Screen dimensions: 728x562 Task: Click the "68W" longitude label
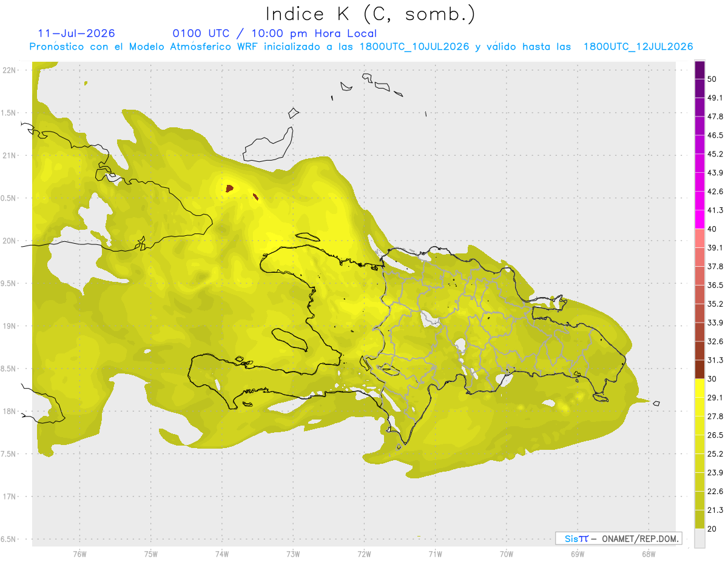[648, 554]
